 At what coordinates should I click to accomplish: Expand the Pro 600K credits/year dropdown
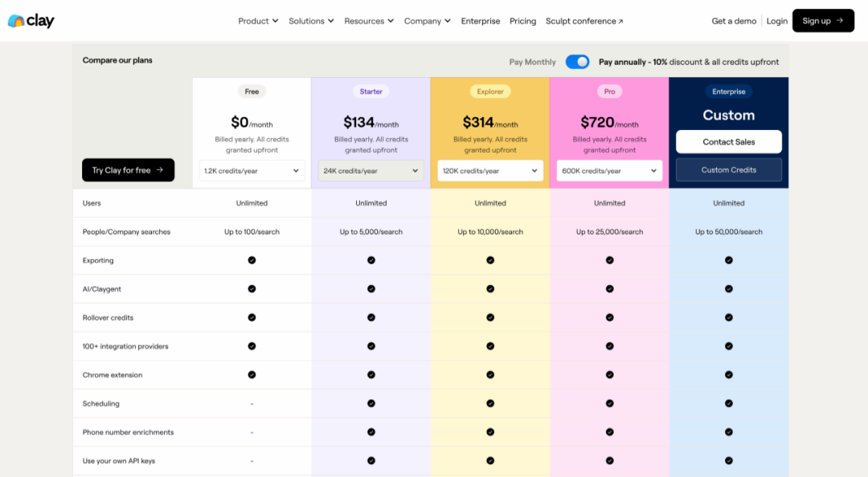pos(609,170)
